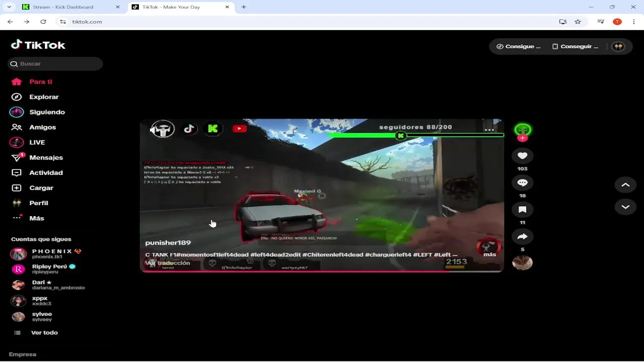Like the video with heart icon
The width and height of the screenshot is (644, 362).
[x=522, y=156]
